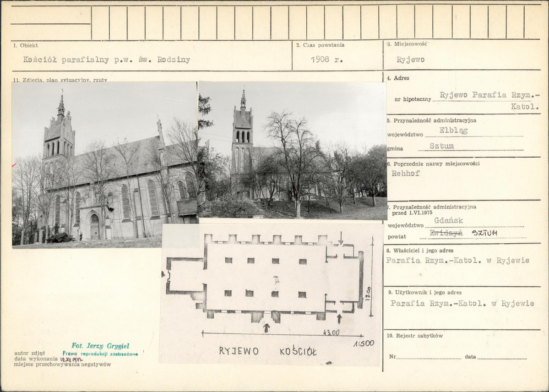Click the first blank index cell in the top grid
Viewport: 549px width, 392px height.
click(x=100, y=23)
